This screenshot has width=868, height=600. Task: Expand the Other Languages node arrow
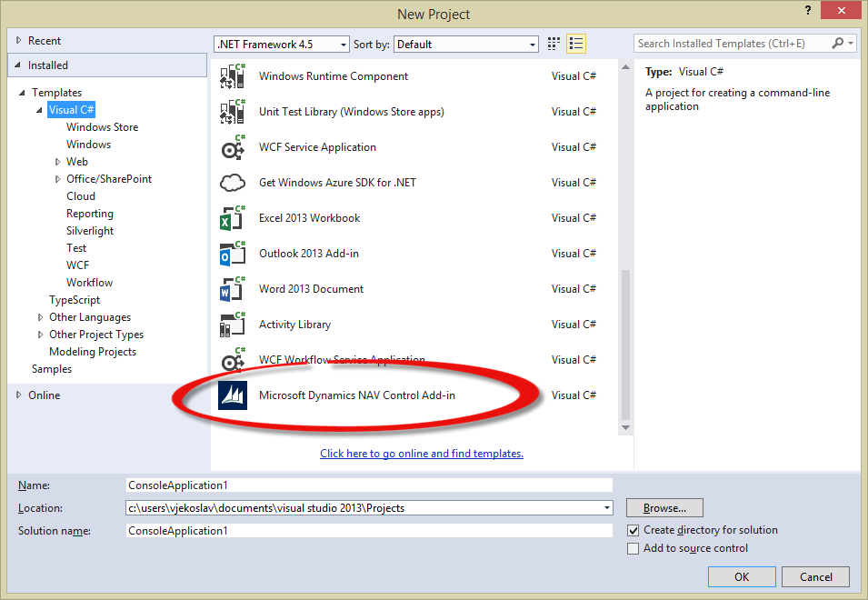pyautogui.click(x=40, y=317)
